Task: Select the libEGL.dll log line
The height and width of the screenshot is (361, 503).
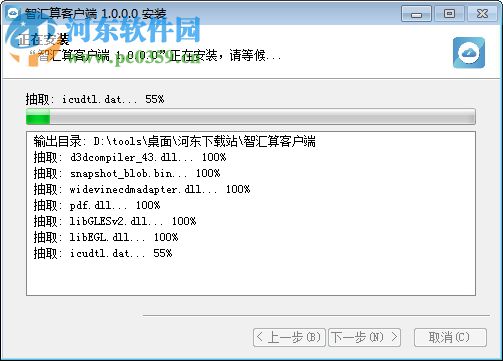Action: pyautogui.click(x=106, y=237)
